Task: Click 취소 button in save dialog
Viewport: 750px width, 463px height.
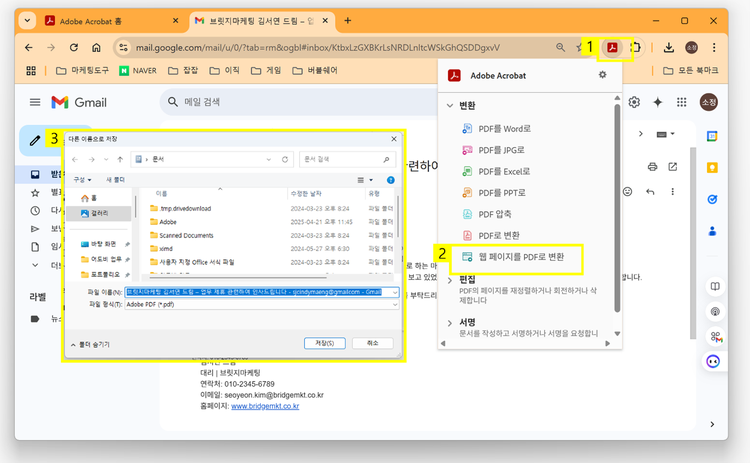Action: click(373, 343)
